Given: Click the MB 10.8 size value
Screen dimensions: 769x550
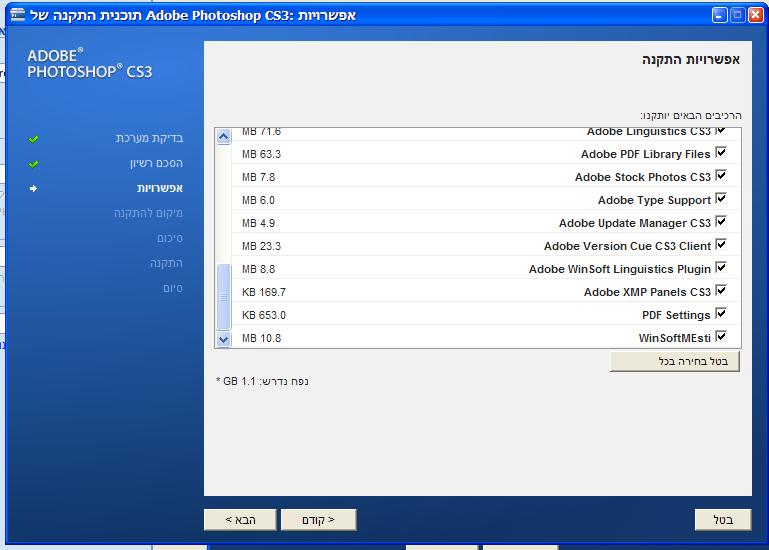Looking at the screenshot, I should click(x=261, y=339).
